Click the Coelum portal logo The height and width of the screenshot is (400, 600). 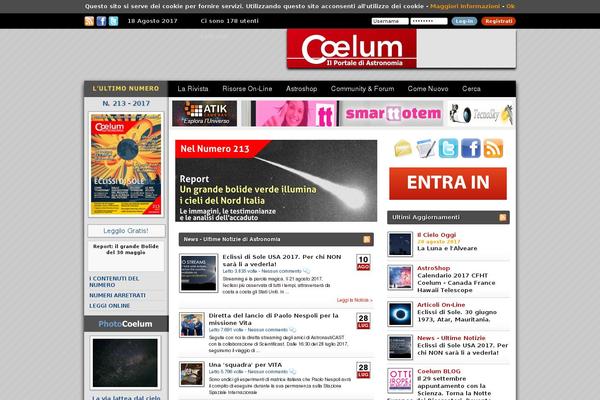(x=352, y=49)
